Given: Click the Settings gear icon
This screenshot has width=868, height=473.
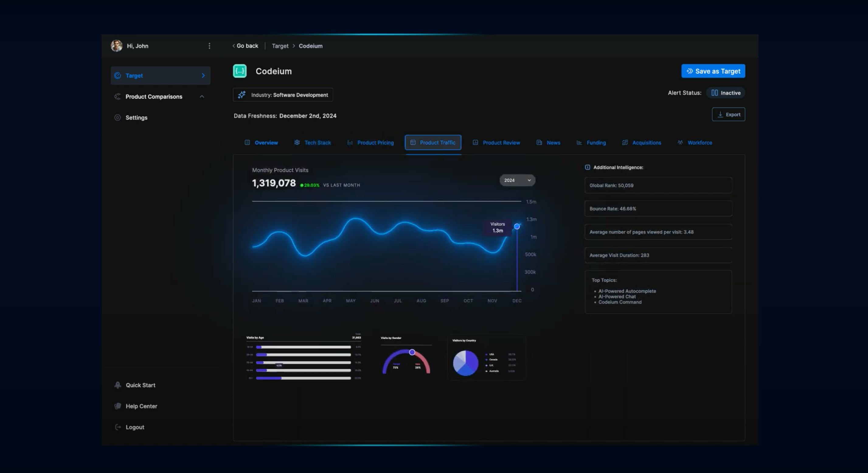Looking at the screenshot, I should [x=117, y=118].
